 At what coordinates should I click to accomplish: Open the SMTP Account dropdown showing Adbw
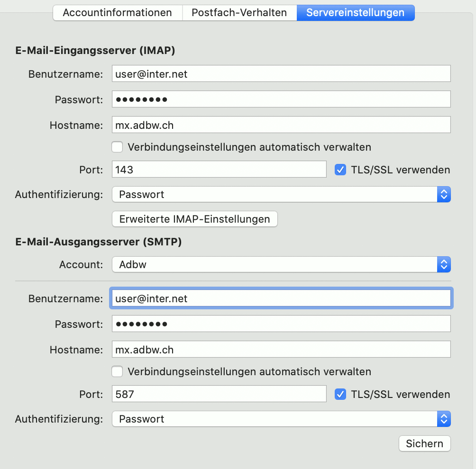coord(281,264)
